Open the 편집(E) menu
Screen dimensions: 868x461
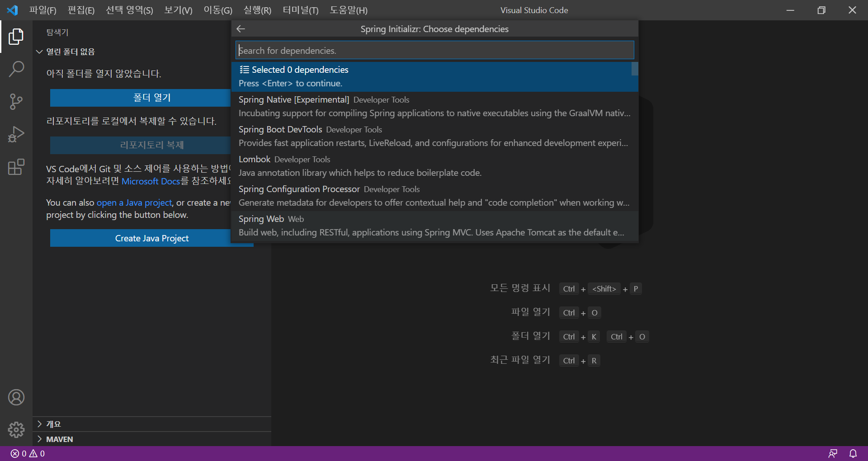point(81,10)
